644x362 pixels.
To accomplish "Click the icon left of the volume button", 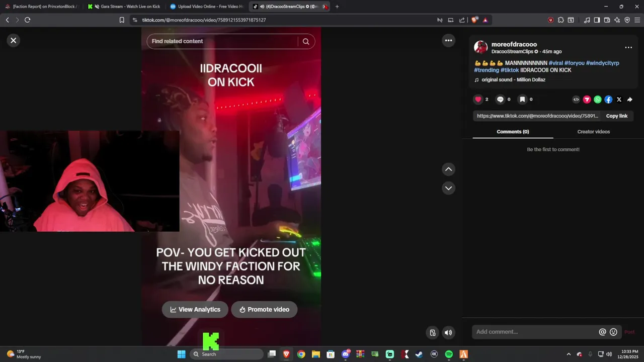I will [x=432, y=332].
